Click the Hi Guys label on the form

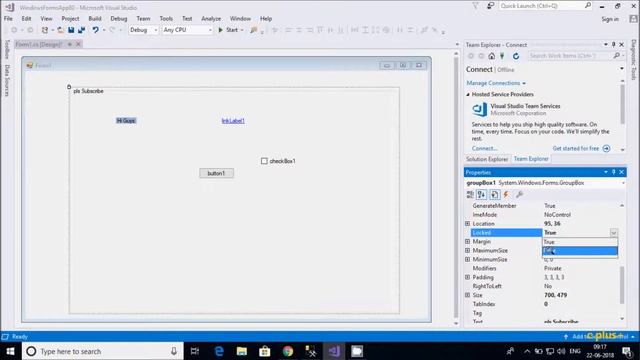click(126, 121)
